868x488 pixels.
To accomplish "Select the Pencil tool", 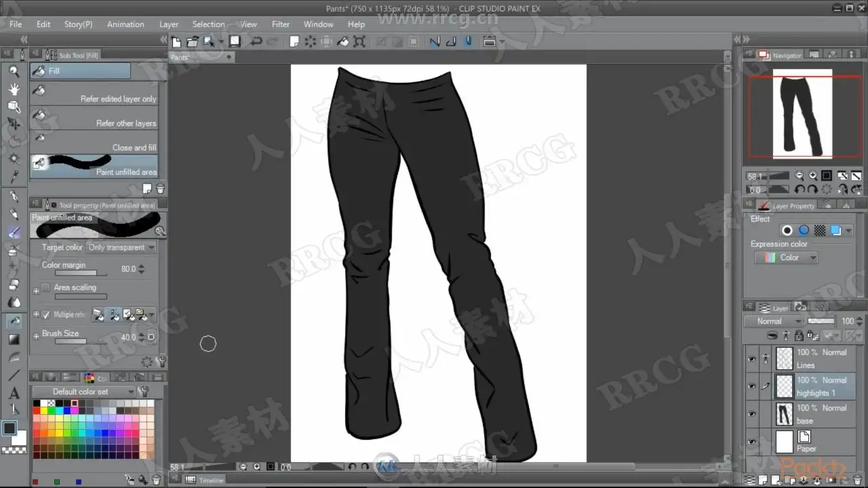I will [x=14, y=214].
